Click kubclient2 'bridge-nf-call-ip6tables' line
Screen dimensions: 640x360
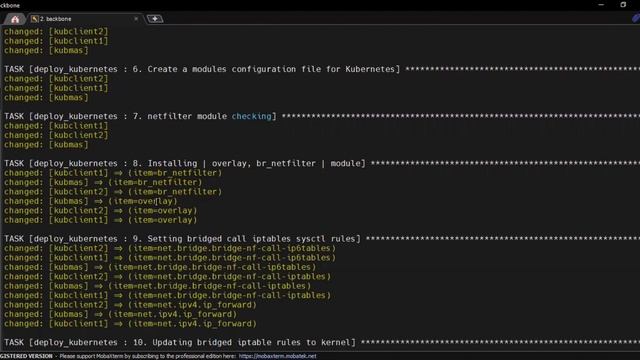[x=170, y=248]
